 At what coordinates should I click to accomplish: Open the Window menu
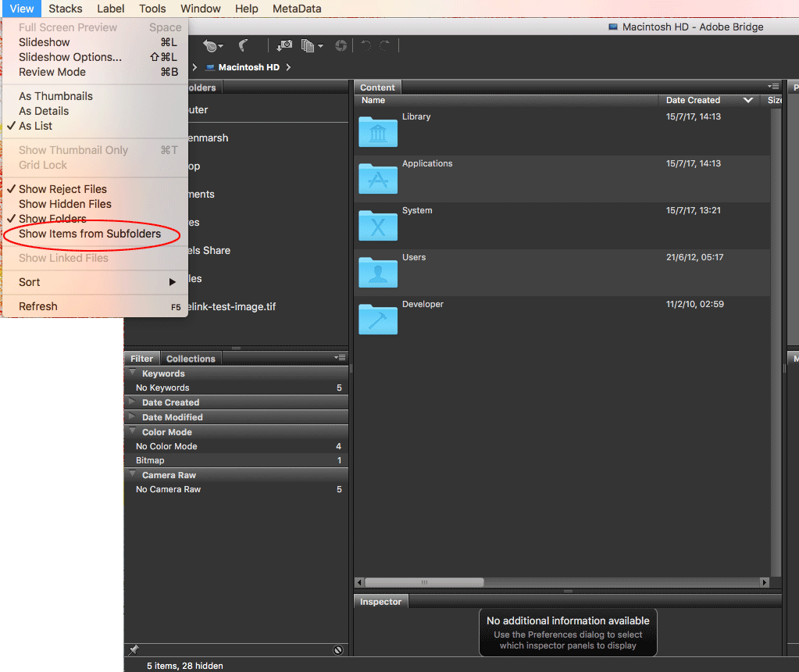(x=200, y=9)
